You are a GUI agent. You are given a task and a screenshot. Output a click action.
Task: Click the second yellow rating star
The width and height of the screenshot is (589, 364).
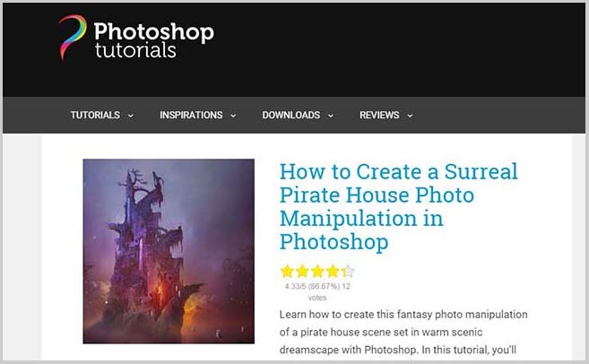302,271
